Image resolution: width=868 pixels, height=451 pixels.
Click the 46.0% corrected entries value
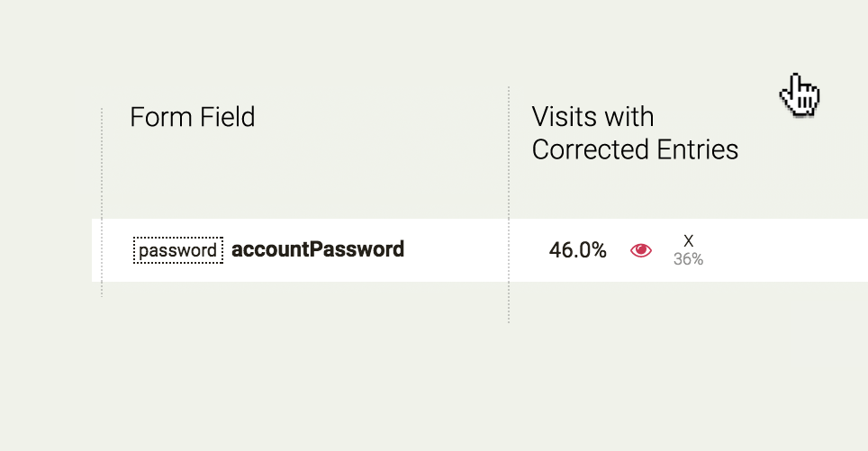pyautogui.click(x=577, y=250)
